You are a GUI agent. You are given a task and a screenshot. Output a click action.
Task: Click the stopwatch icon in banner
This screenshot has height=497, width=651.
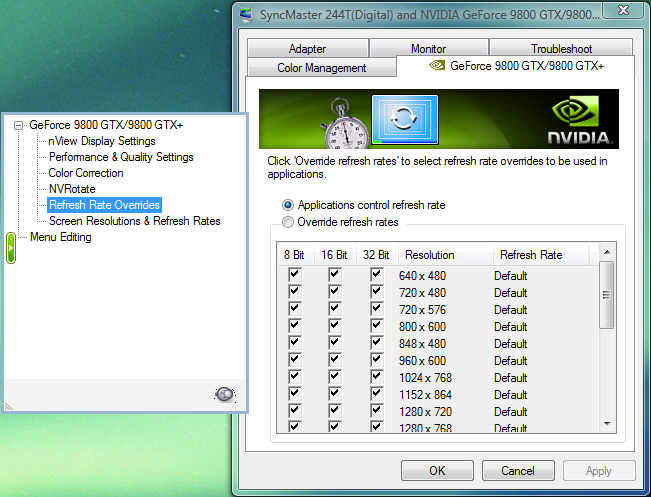click(344, 125)
